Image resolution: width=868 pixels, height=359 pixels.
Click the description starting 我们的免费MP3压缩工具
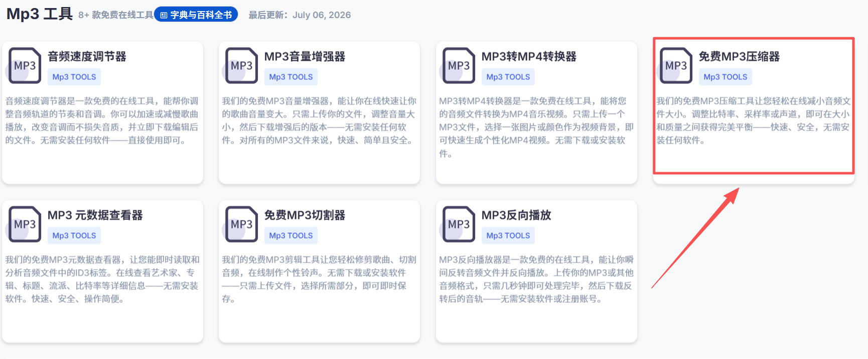(x=754, y=121)
